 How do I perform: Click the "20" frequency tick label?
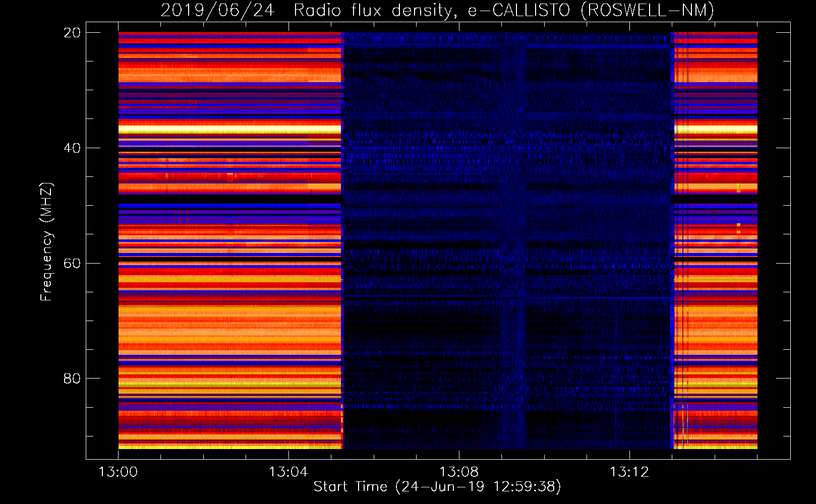[x=72, y=33]
